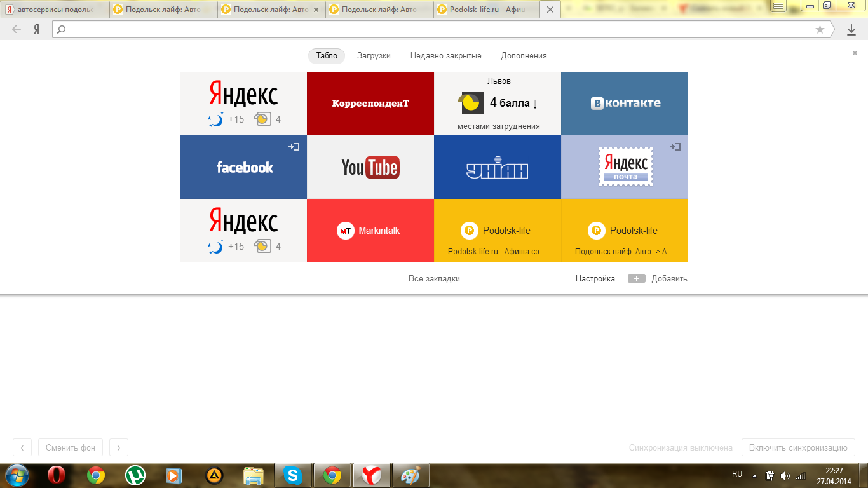Open the Корреспондент tile
Screen dimensions: 868x488
point(370,104)
